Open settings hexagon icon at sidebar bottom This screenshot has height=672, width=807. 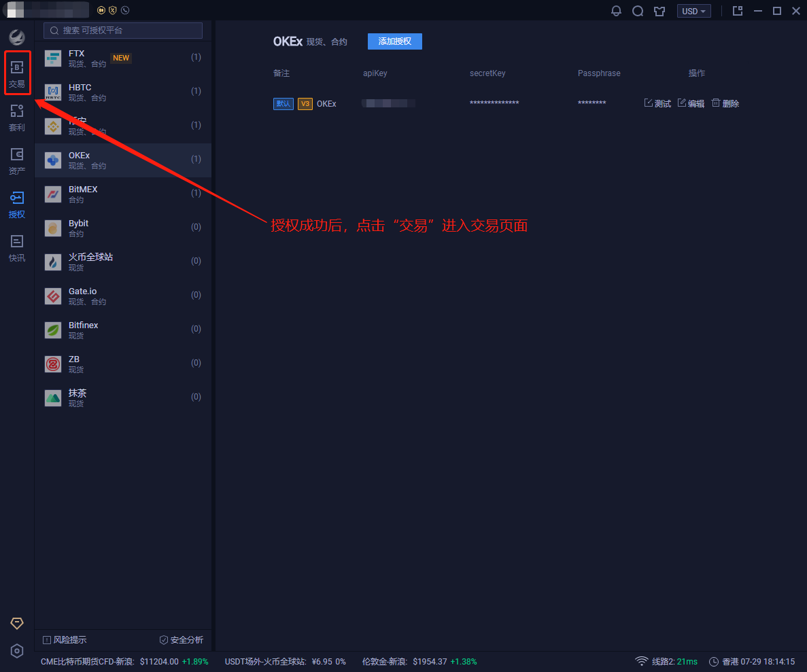[x=17, y=651]
